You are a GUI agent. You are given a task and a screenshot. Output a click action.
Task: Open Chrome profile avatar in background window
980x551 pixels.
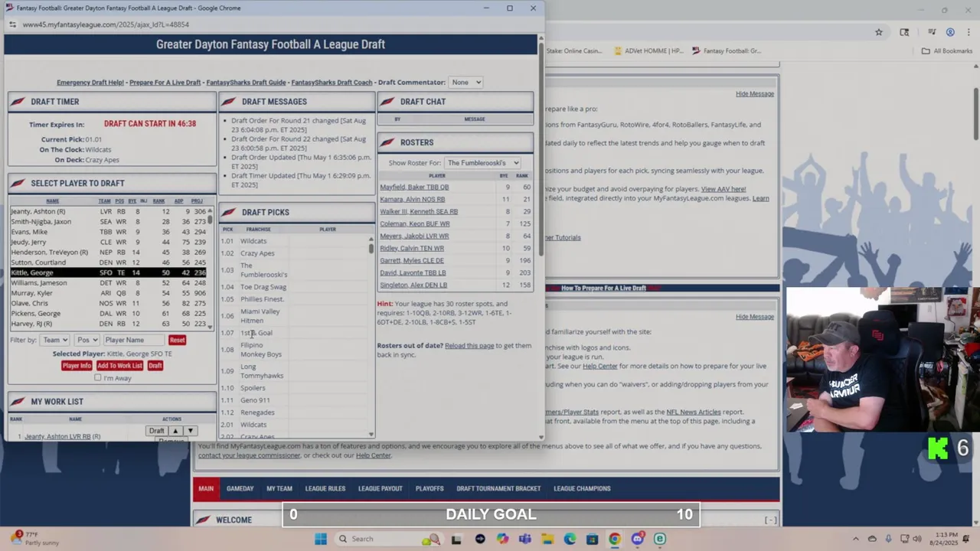point(950,32)
